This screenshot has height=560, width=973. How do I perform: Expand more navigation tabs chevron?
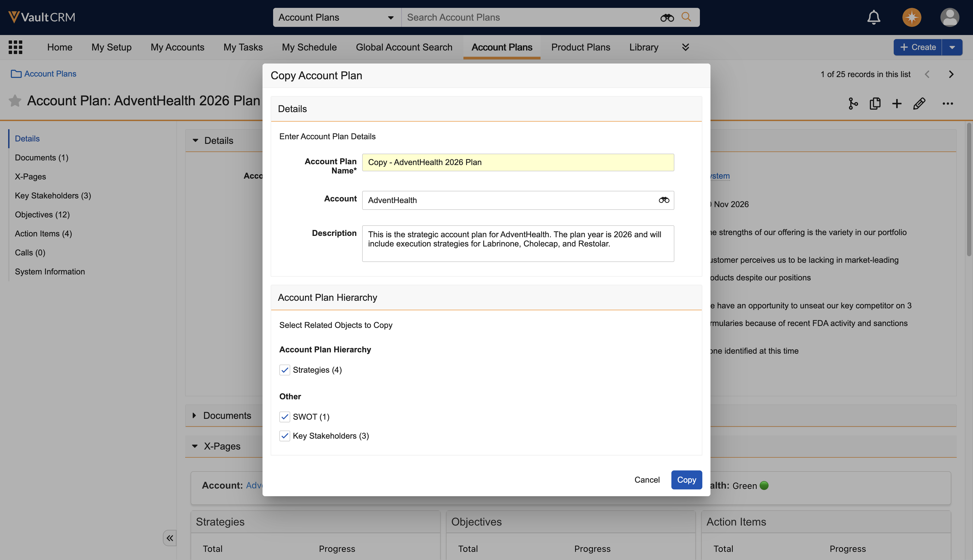click(x=685, y=47)
